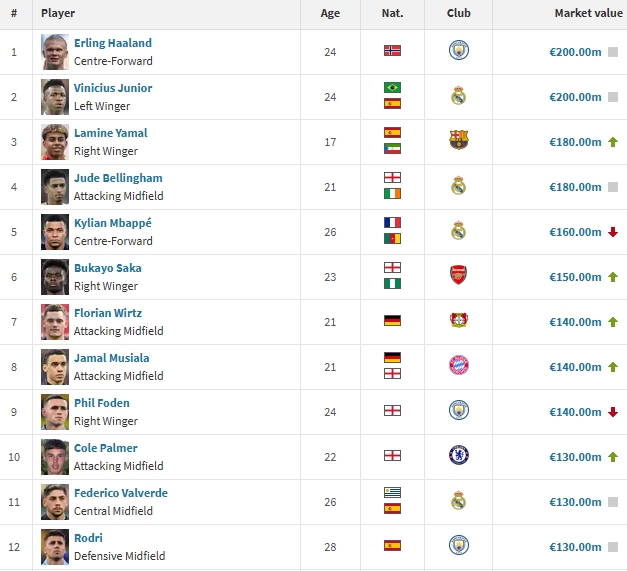Sort table by Age column header
This screenshot has height=571, width=627.
330,14
